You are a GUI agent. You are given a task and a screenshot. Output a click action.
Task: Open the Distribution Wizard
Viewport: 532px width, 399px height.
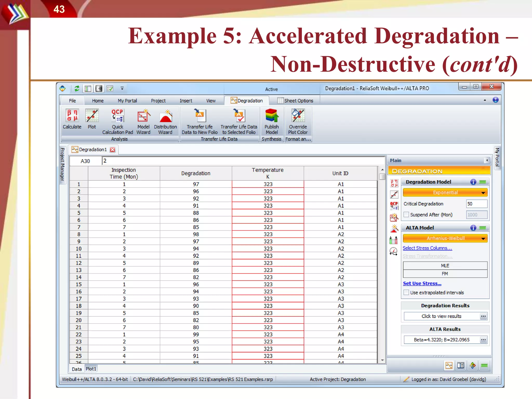pyautogui.click(x=165, y=122)
